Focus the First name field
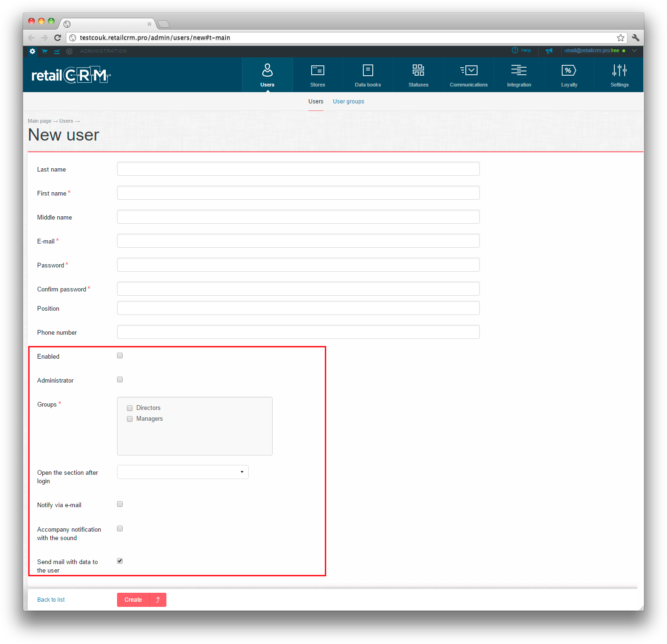 pos(298,193)
